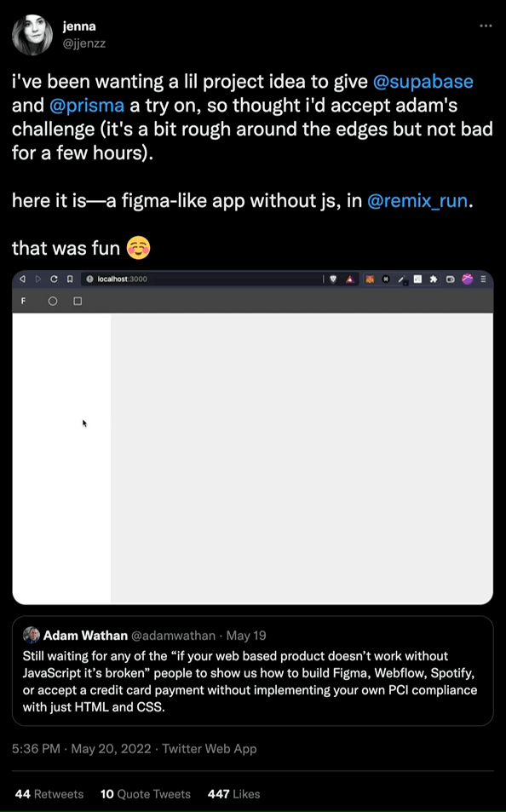This screenshot has height=812, width=506.
Task: View the 447 Likes list
Action: coord(233,794)
